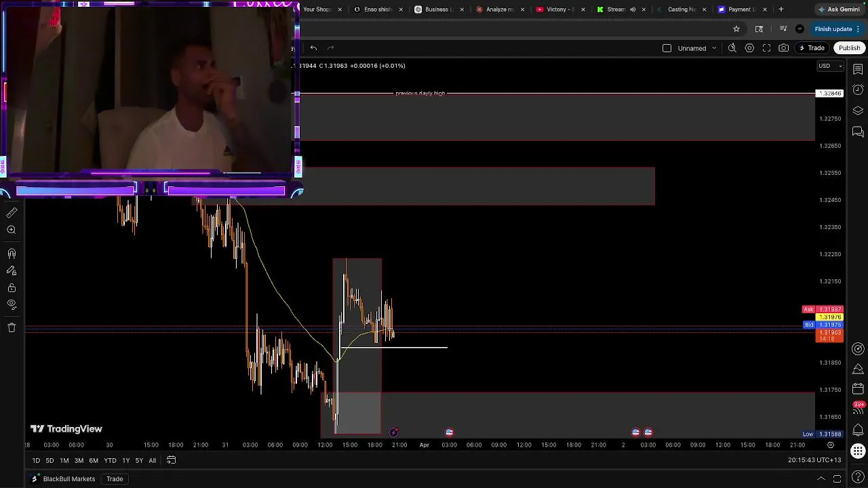Click the 20:15:43 UTC+13 timezone clock
The height and width of the screenshot is (488, 868).
tap(814, 460)
